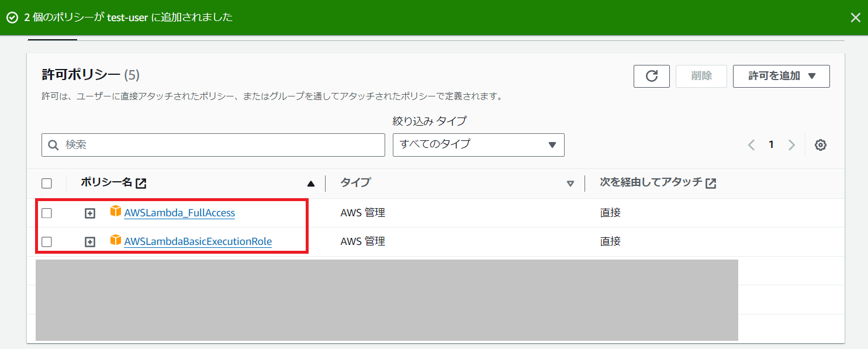Click the orange AWSLambda_FullAccess policy icon
This screenshot has width=868, height=349.
(x=116, y=212)
